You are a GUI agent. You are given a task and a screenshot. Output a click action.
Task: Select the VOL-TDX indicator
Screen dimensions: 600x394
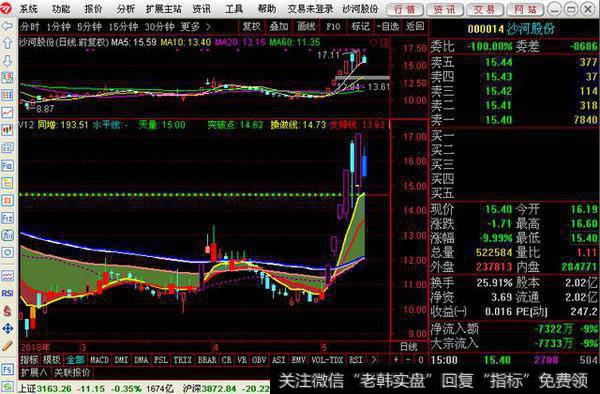pos(327,360)
